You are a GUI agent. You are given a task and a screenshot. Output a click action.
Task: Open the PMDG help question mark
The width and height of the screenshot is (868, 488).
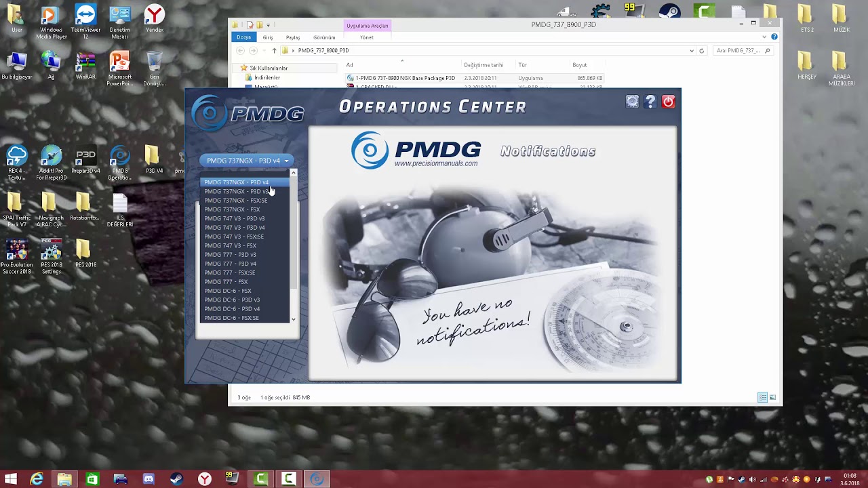point(650,102)
